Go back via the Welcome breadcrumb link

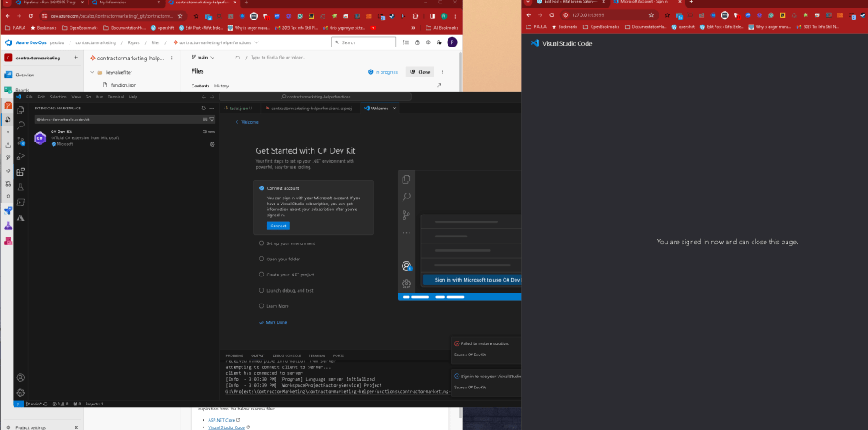(247, 122)
